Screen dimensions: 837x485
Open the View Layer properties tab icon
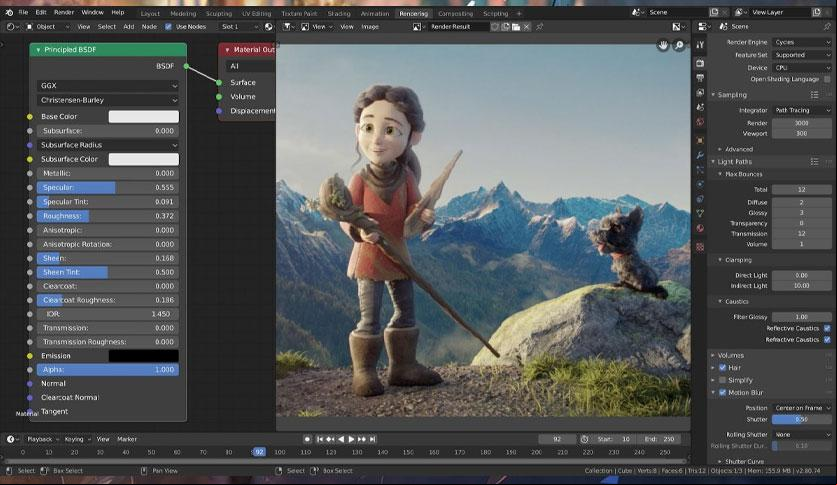[x=700, y=93]
